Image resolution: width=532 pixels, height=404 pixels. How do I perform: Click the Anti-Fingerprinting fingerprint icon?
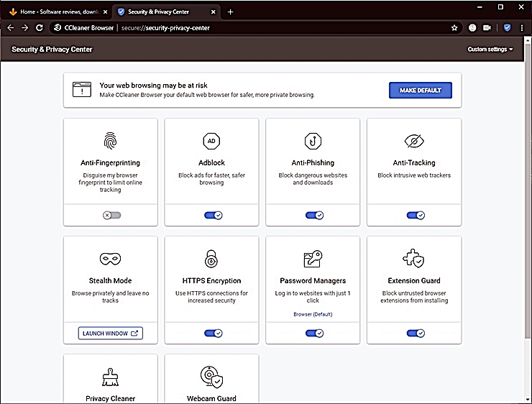pos(110,141)
